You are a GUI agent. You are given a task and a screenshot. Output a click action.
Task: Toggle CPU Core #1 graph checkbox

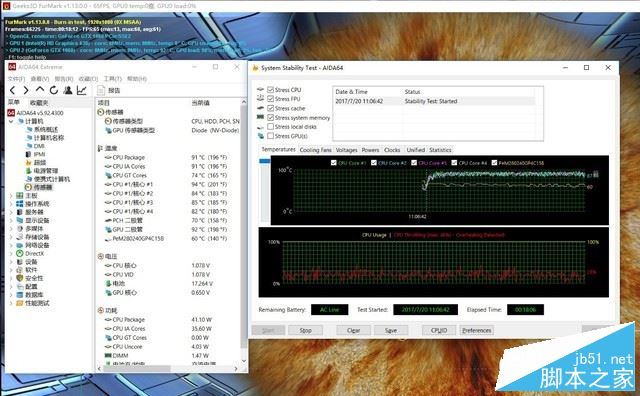[x=333, y=163]
